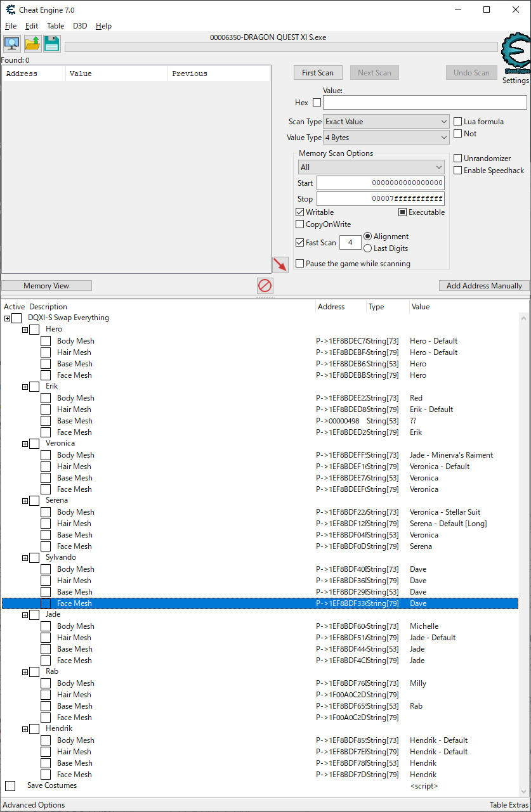Enable Speedhack checkbox
Screen dimensions: 531x812
coord(458,171)
